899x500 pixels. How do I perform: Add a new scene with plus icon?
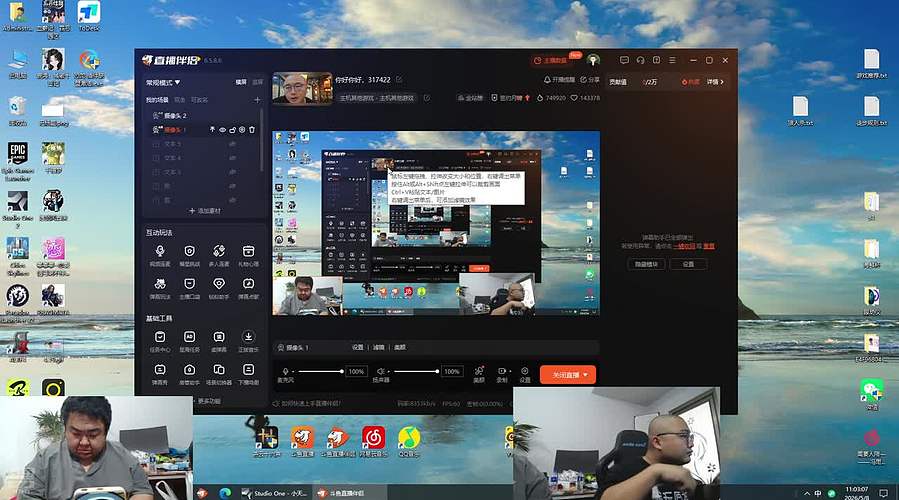tap(257, 100)
